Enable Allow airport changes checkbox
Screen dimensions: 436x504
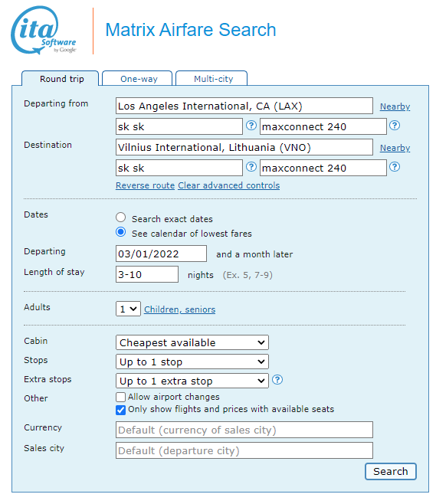(120, 397)
